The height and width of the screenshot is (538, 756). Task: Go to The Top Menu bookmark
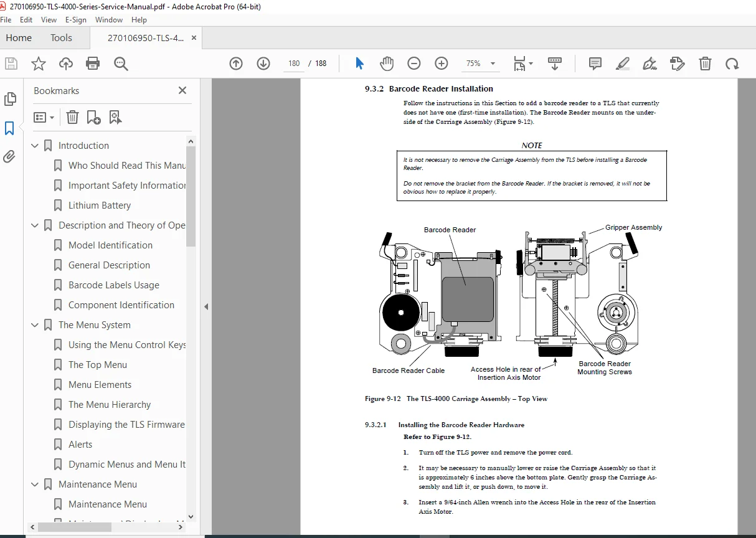[98, 365]
